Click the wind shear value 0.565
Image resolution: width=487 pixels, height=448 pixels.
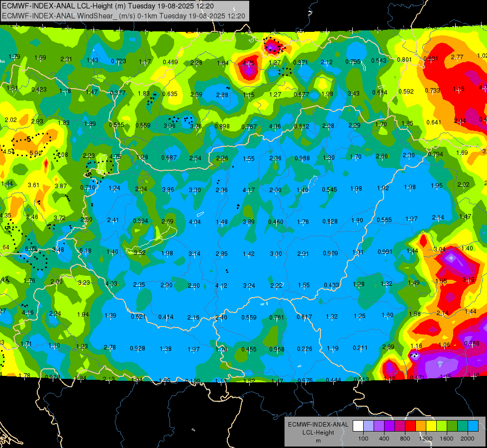384,220
